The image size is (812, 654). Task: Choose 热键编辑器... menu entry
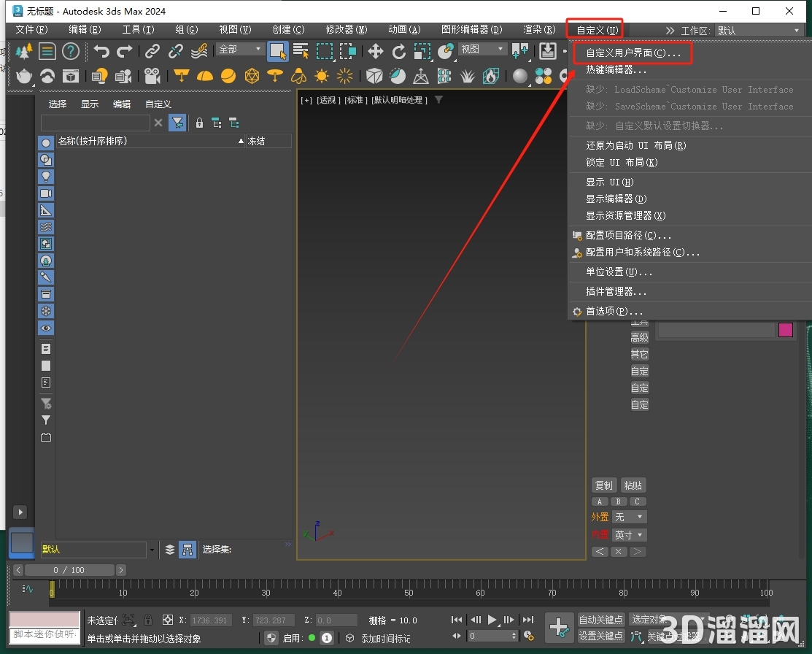coord(616,69)
